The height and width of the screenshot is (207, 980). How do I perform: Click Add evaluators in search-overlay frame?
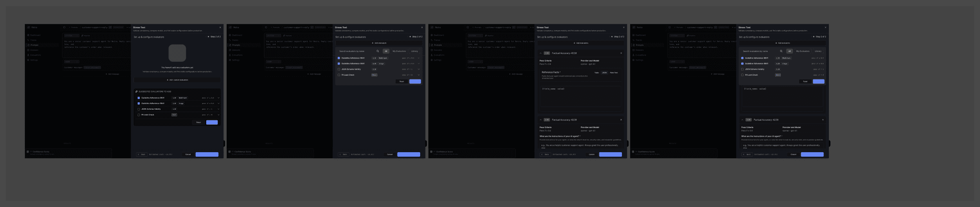pyautogui.click(x=782, y=43)
